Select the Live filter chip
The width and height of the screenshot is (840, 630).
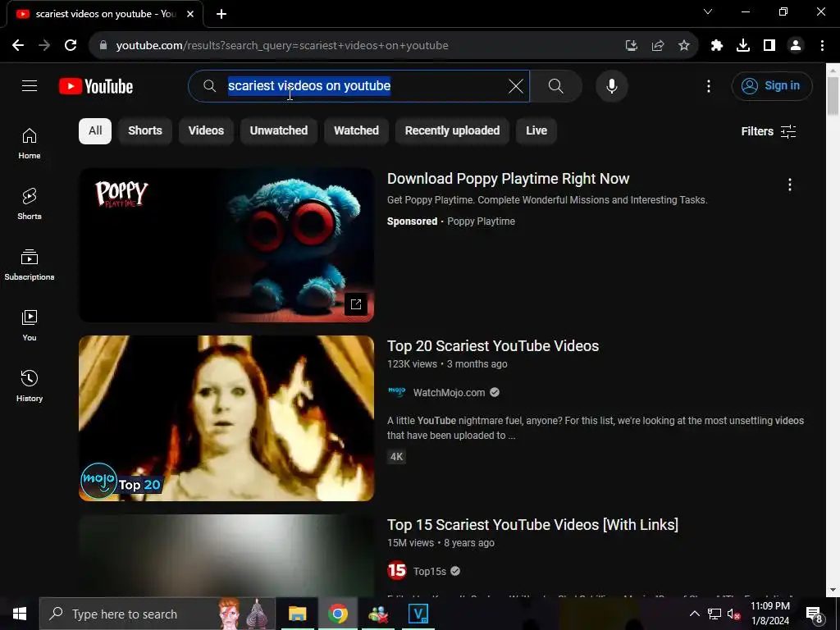tap(536, 130)
